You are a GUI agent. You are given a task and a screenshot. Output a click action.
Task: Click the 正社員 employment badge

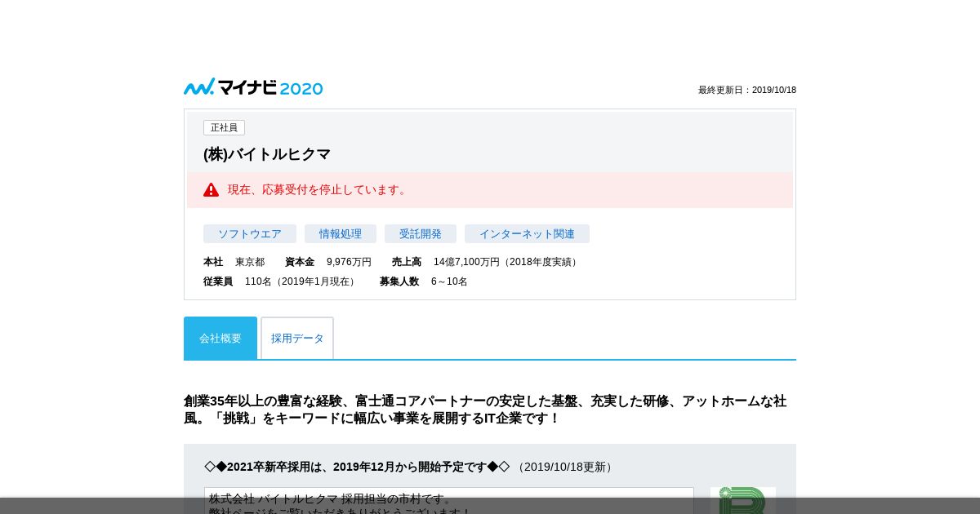224,128
